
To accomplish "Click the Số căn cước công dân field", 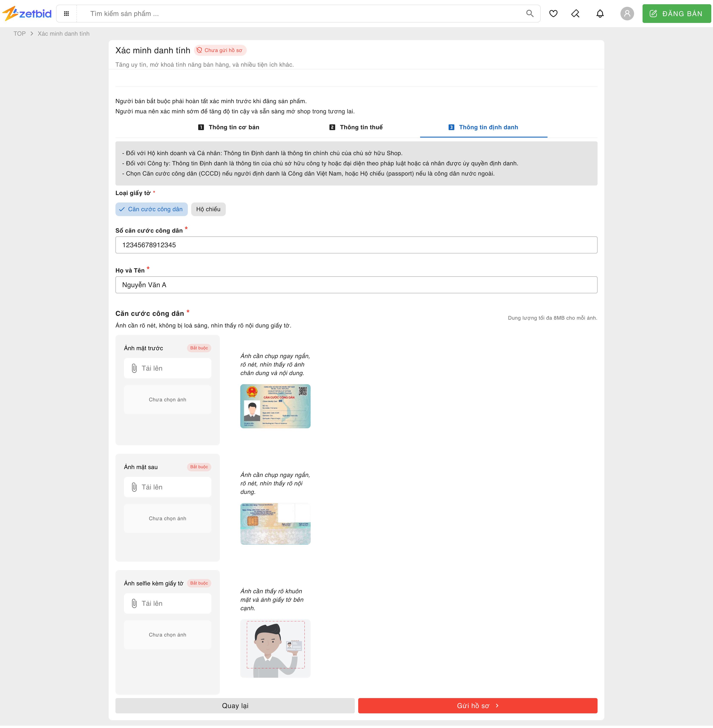I will click(x=356, y=245).
